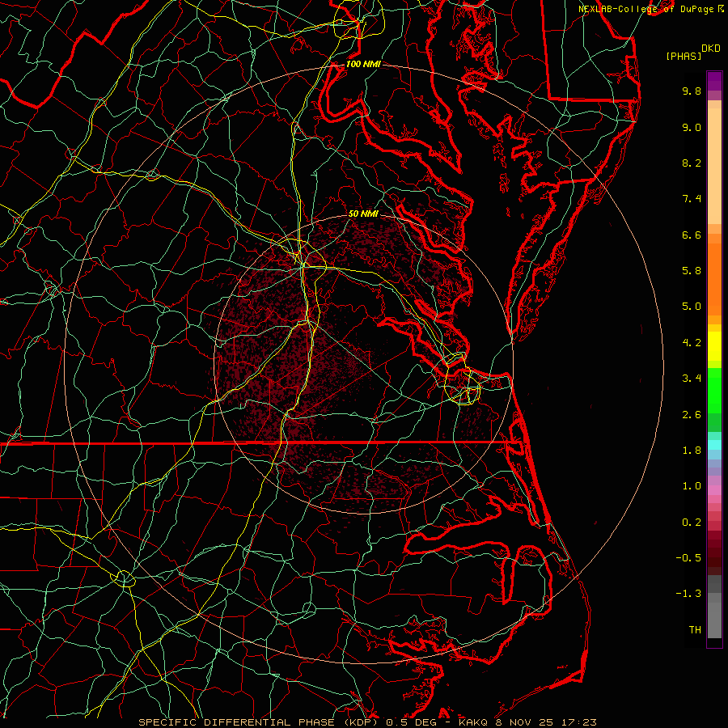Select the 6.6 legend value
The height and width of the screenshot is (728, 728).
coord(692,235)
